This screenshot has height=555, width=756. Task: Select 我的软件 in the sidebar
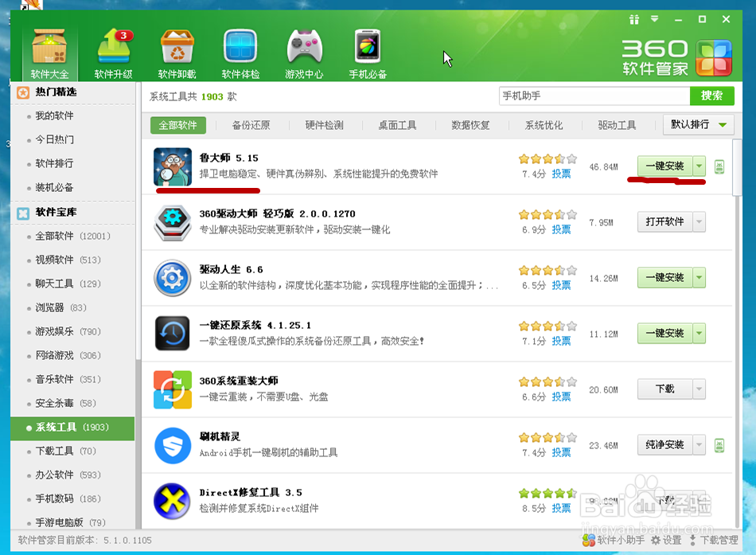coord(54,115)
